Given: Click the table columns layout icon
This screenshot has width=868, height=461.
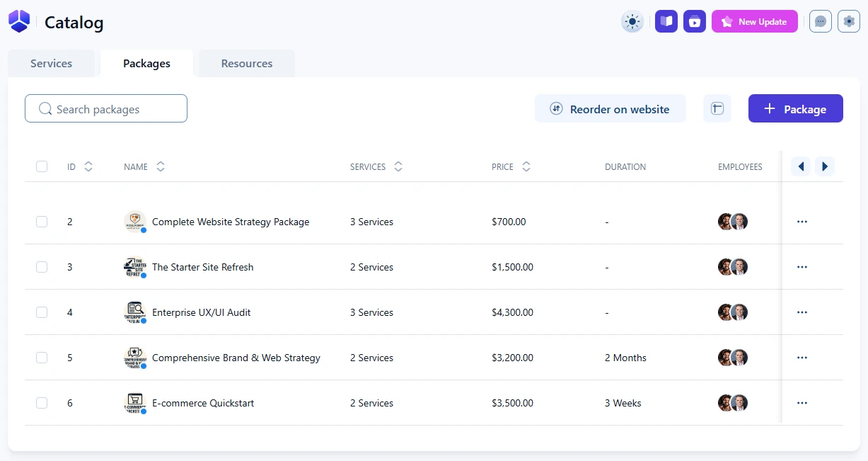Looking at the screenshot, I should coord(717,109).
